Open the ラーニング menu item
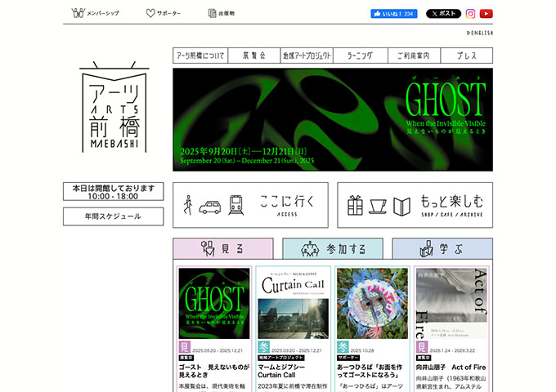The width and height of the screenshot is (556, 392). [360, 56]
